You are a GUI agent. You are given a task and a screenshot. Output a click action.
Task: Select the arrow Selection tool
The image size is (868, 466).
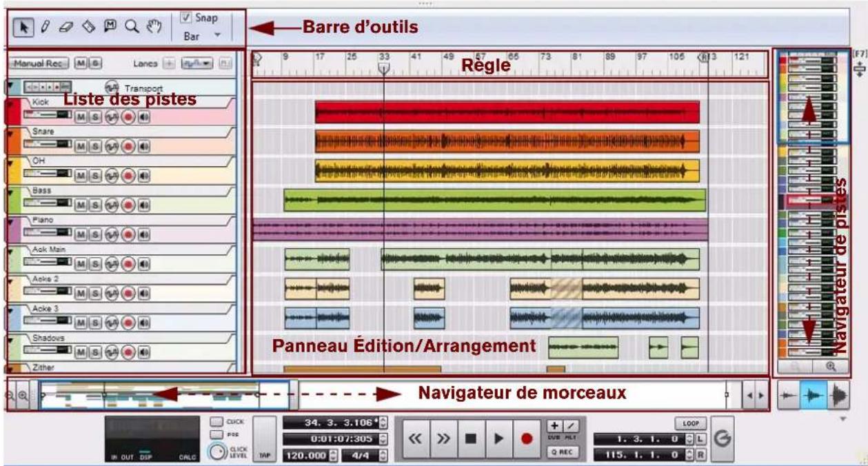tap(23, 26)
